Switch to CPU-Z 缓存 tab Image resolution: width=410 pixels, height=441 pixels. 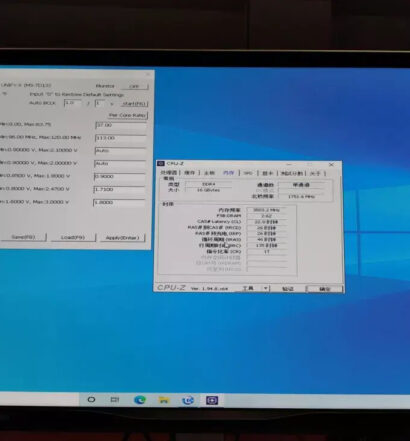pyautogui.click(x=190, y=173)
